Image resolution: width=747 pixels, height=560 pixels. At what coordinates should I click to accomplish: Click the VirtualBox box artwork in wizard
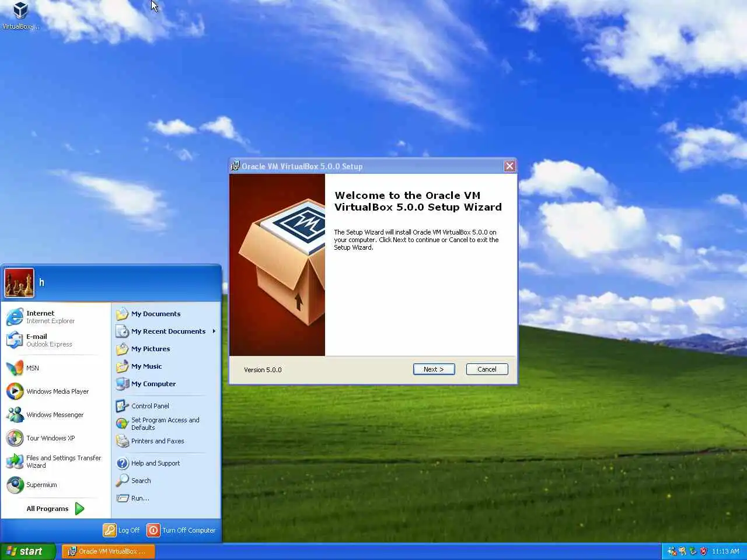(277, 265)
